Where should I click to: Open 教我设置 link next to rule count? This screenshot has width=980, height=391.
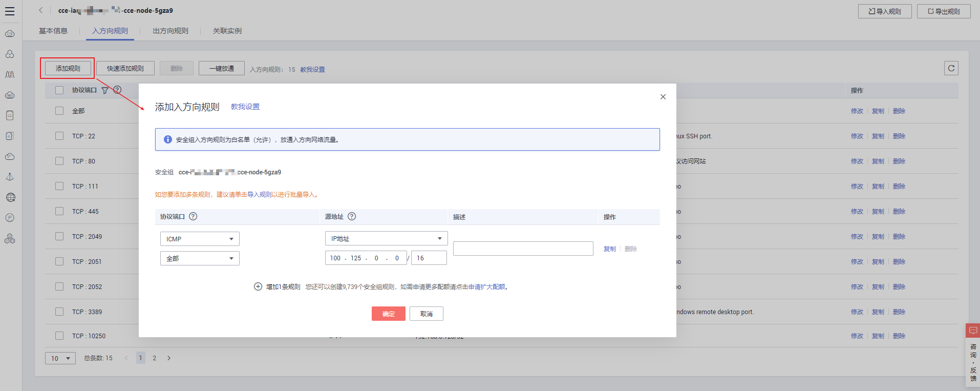point(312,69)
